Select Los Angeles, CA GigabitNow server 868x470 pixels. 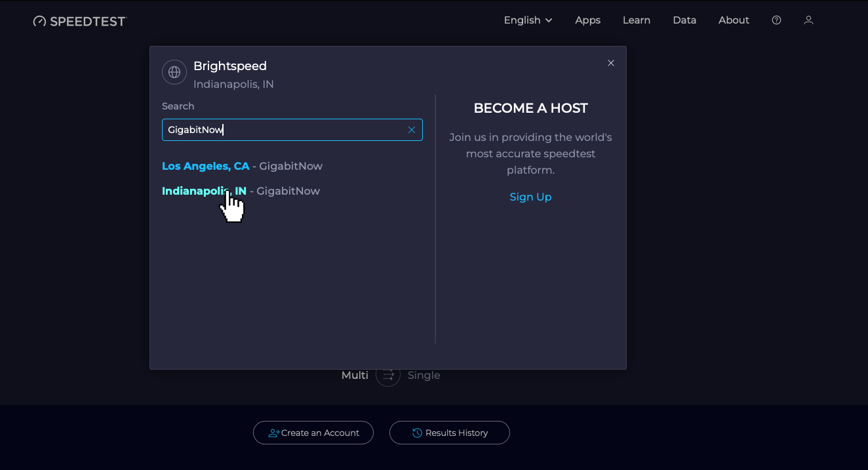[x=242, y=166]
